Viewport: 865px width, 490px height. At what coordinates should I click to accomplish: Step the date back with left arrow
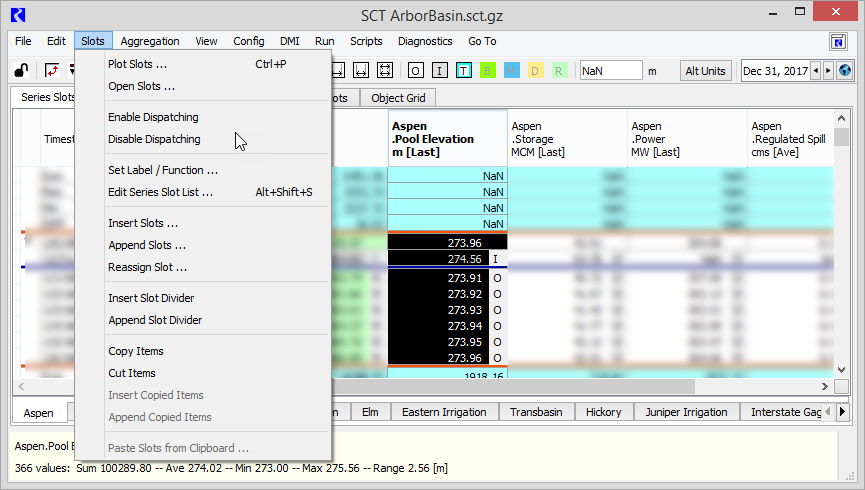(x=816, y=71)
